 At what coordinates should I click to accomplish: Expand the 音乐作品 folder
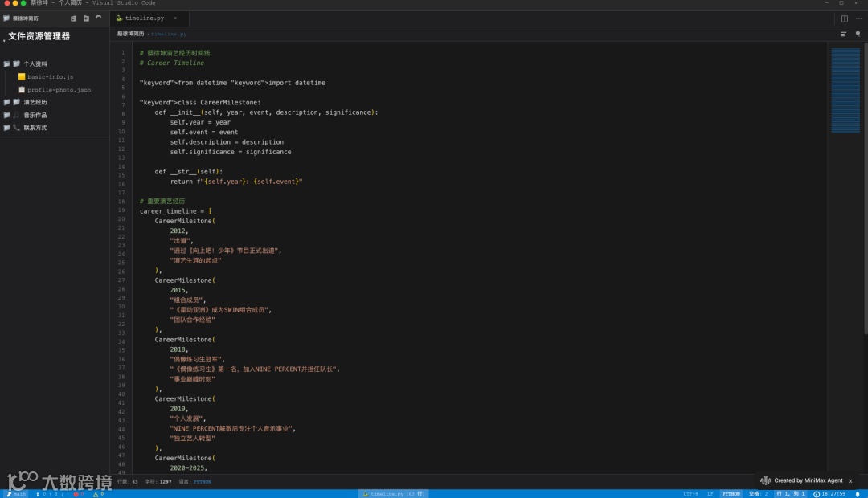(x=35, y=115)
